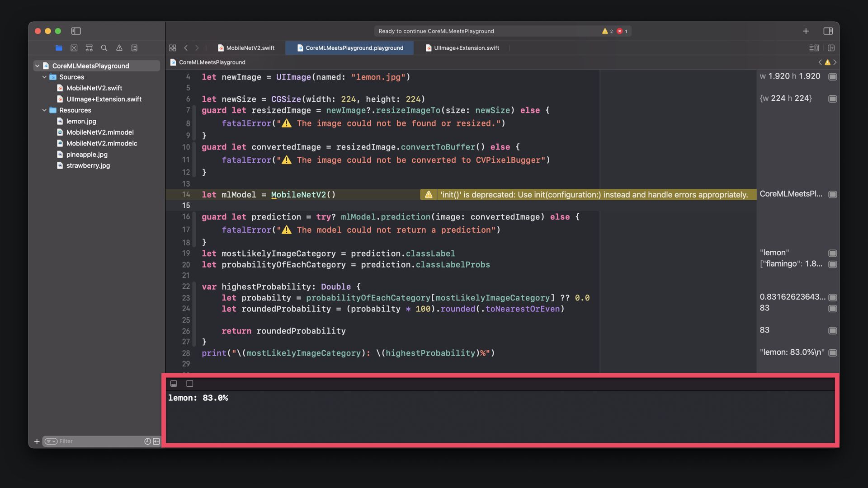Switch to the MobileNetV2.swift tab
Screen dimensions: 868x488
(x=246, y=48)
